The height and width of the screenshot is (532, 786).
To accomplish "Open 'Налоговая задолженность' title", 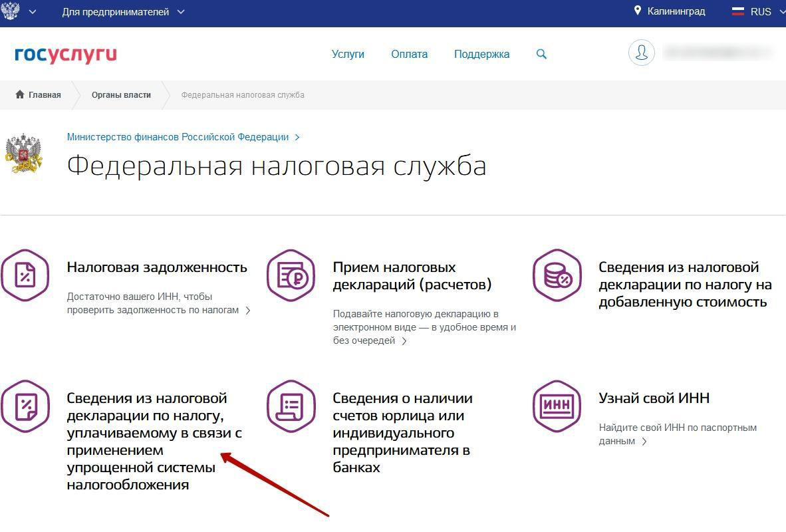I will [x=157, y=267].
